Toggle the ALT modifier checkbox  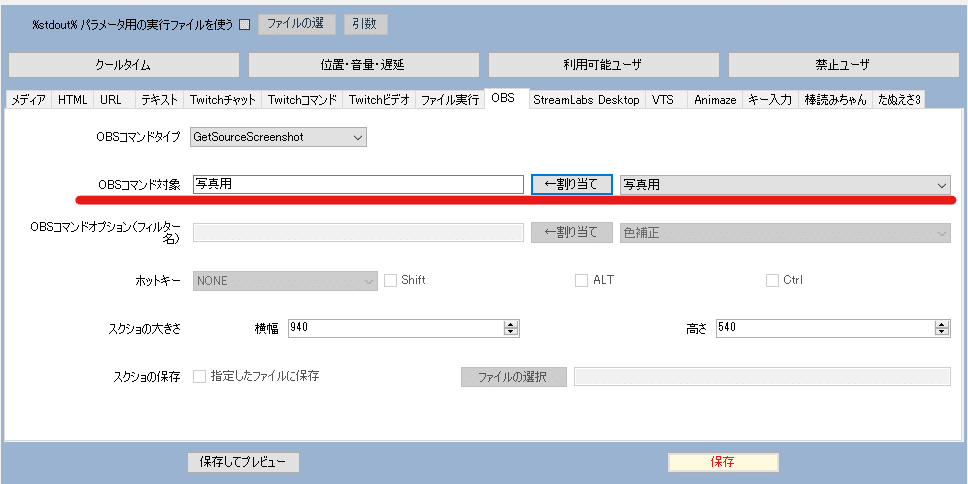(x=581, y=280)
